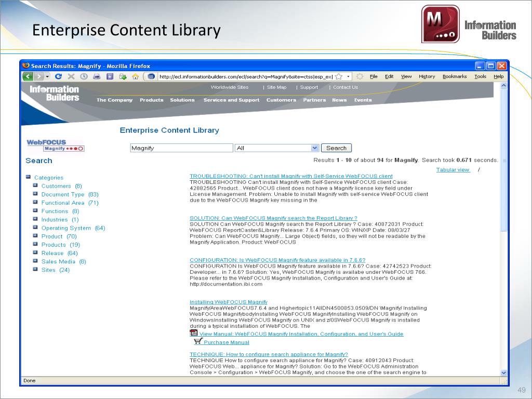The width and height of the screenshot is (532, 399).
Task: Open TROUBLESHOOTING Can't install Magnify result
Action: point(291,176)
